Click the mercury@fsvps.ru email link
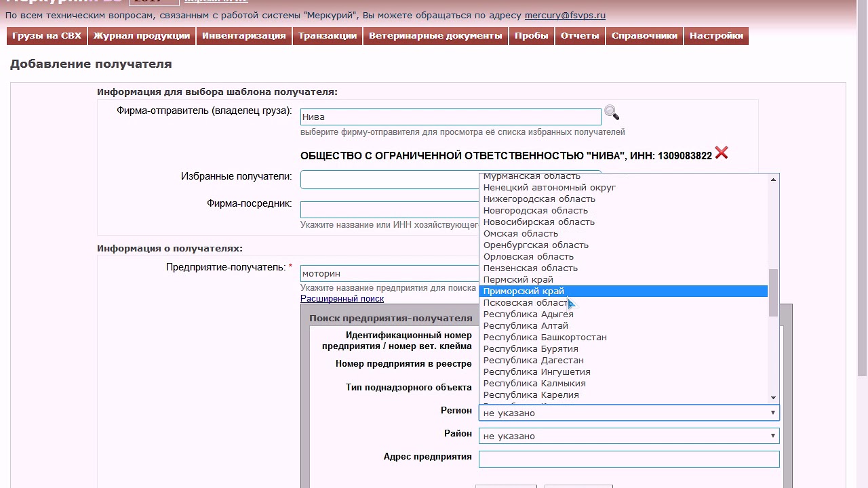Viewport: 868px width, 488px height. coord(565,15)
